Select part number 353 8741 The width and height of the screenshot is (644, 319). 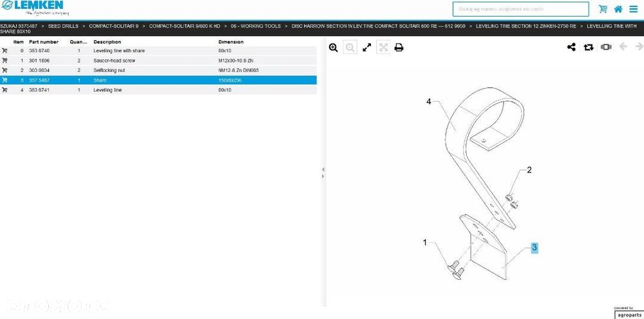(x=39, y=90)
